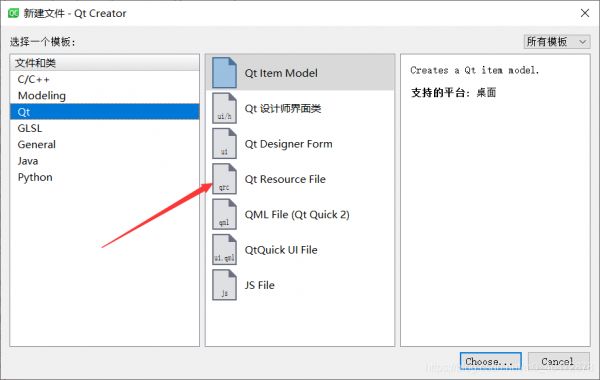Image resolution: width=600 pixels, height=380 pixels.
Task: Click the Qt Creator logo in title bar
Action: [13, 13]
